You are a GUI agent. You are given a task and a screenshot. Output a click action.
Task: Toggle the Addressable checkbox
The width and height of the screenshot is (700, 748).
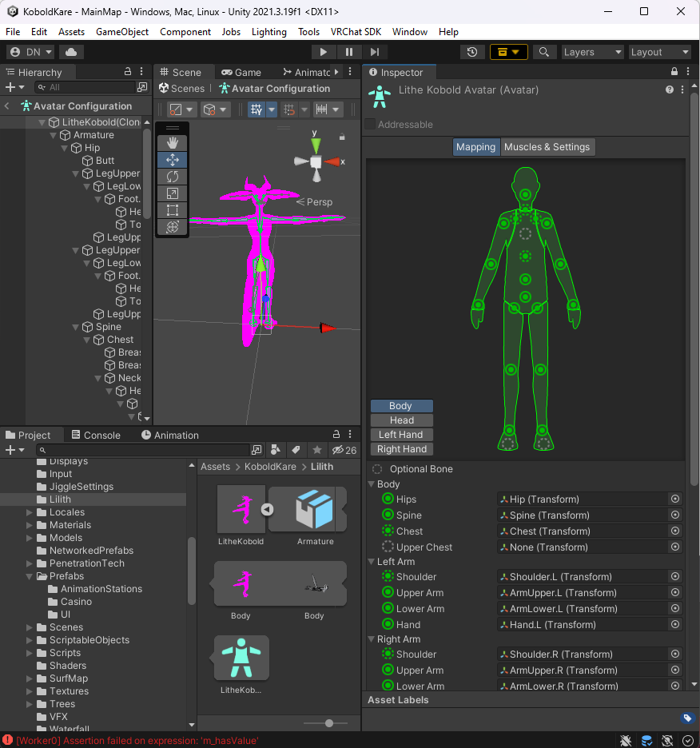tap(370, 124)
